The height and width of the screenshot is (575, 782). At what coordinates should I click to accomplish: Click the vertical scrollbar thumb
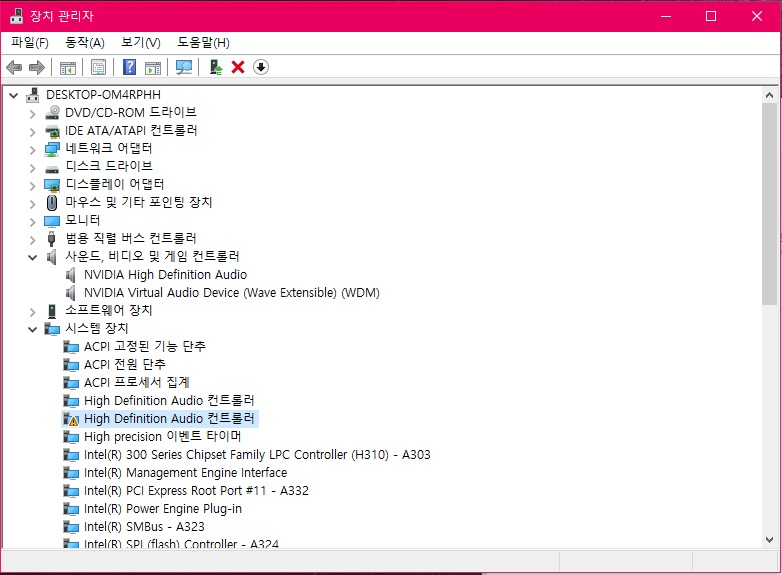tap(770, 203)
